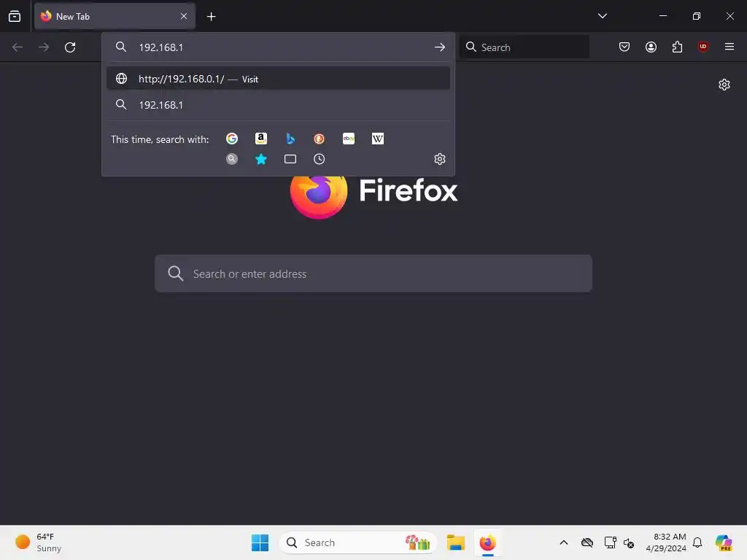Click the gray magnifier search engine icon
This screenshot has width=747, height=560.
pyautogui.click(x=232, y=159)
